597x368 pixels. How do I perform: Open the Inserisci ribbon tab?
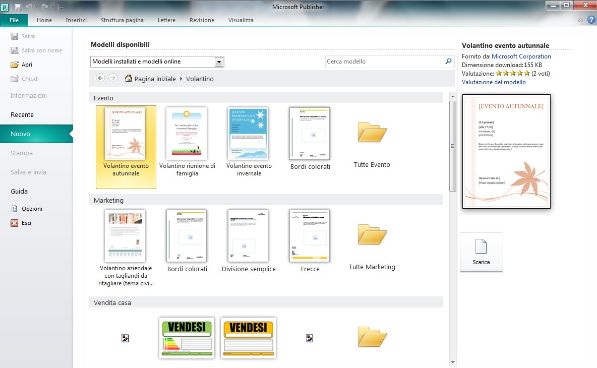click(75, 20)
